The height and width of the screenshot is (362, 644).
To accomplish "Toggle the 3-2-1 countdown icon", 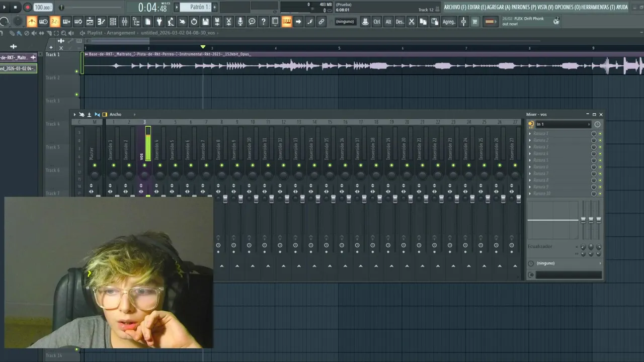I will tap(55, 22).
